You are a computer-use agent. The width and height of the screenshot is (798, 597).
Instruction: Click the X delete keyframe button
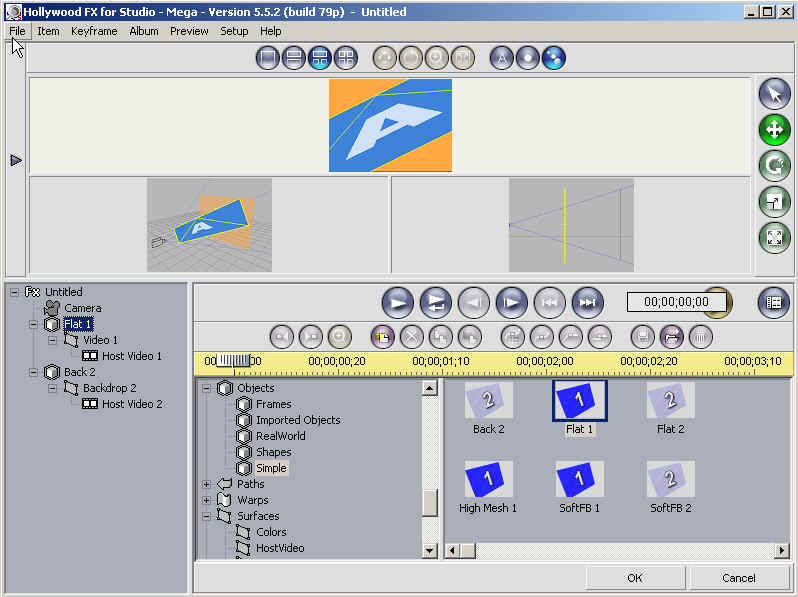[x=412, y=337]
